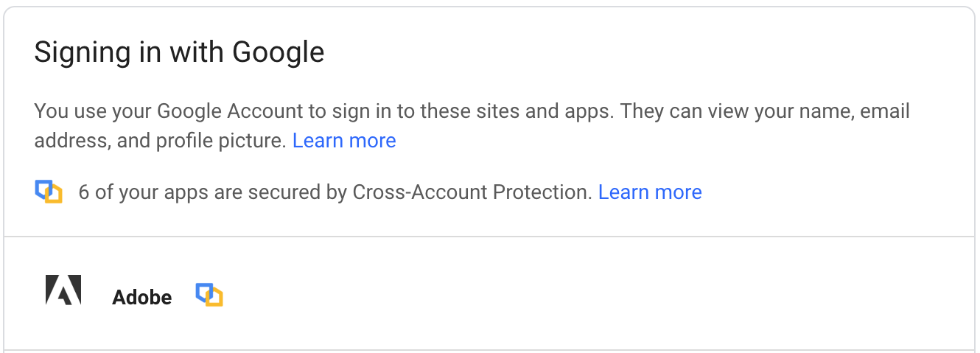The height and width of the screenshot is (353, 980).
Task: Click the words "Cross-Account Protection" in the status line
Action: click(x=472, y=192)
